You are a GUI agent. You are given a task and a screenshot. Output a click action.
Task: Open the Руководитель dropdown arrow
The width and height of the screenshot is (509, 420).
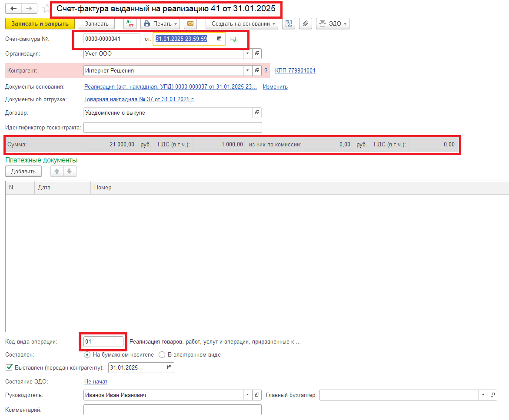click(x=247, y=395)
